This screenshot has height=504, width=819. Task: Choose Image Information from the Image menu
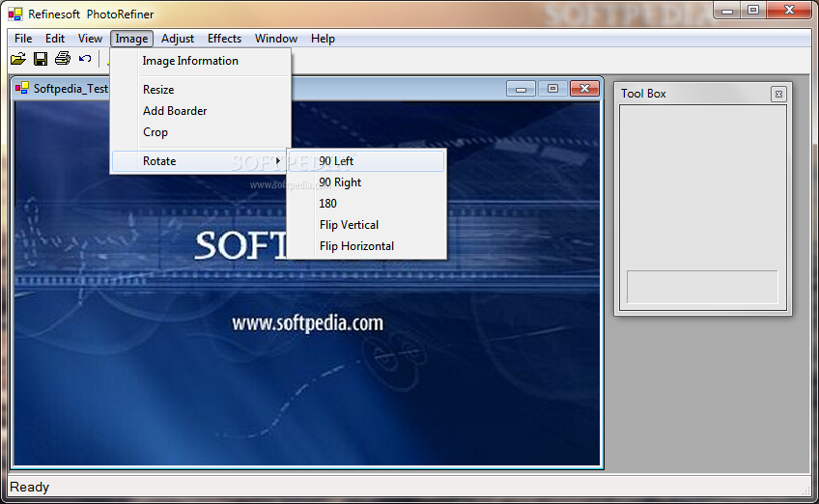201,61
